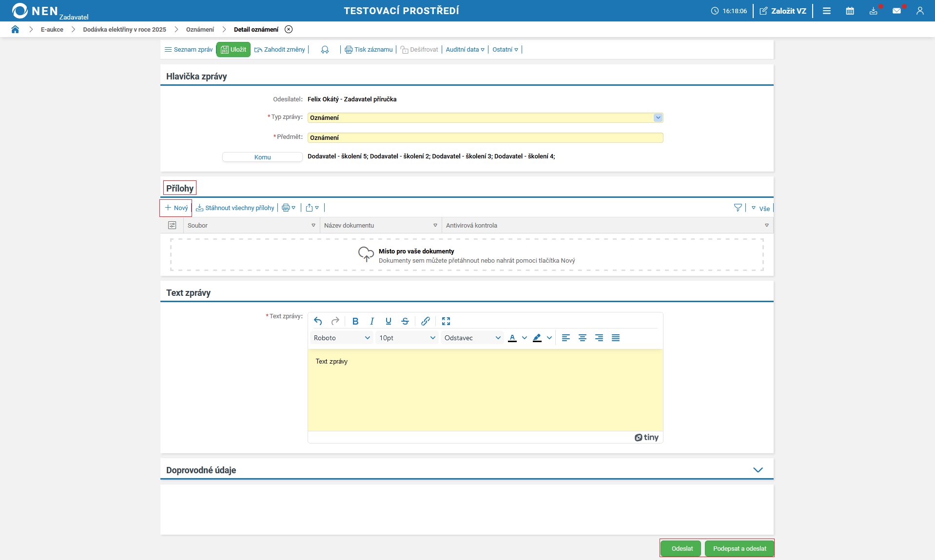Image resolution: width=935 pixels, height=560 pixels.
Task: Open the Ostatní menu
Action: click(x=505, y=50)
